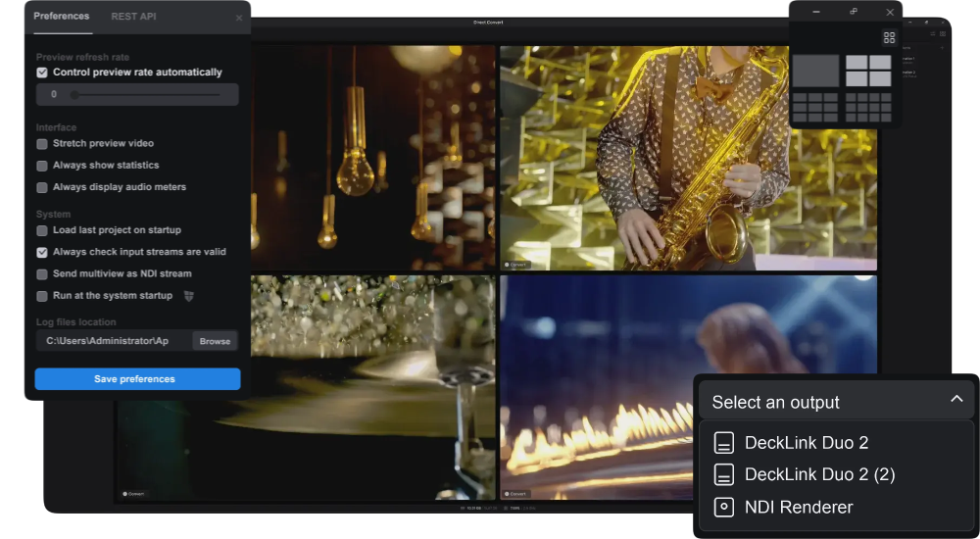
Task: Toggle Always check input streams are valid
Action: click(42, 253)
